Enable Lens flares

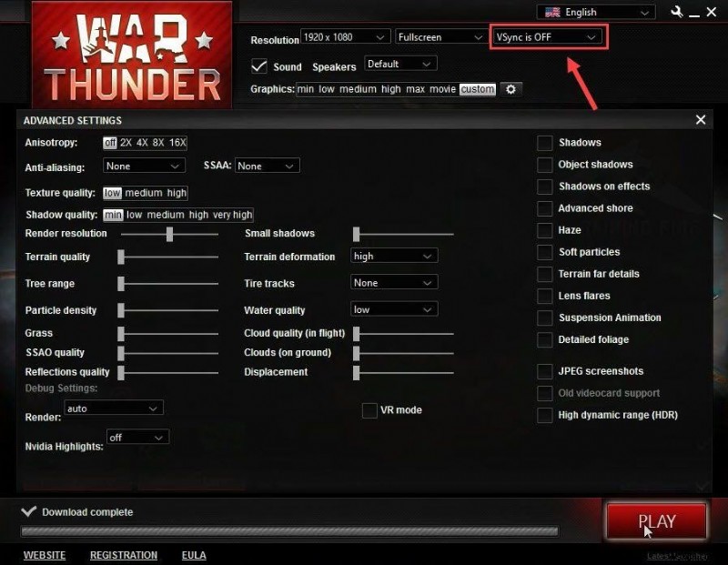tap(544, 296)
